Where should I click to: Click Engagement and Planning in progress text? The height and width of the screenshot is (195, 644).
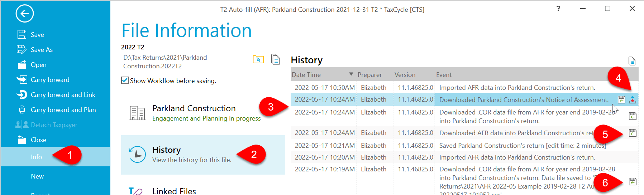(206, 118)
